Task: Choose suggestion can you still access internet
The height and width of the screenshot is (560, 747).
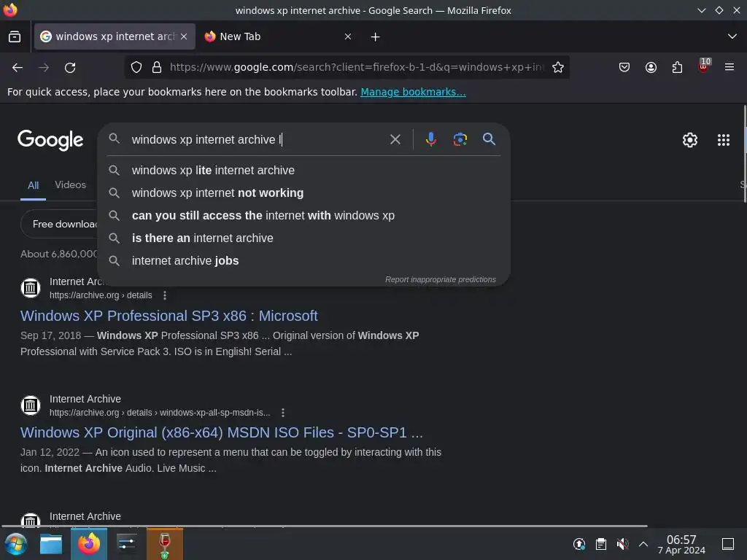Action: pos(303,215)
